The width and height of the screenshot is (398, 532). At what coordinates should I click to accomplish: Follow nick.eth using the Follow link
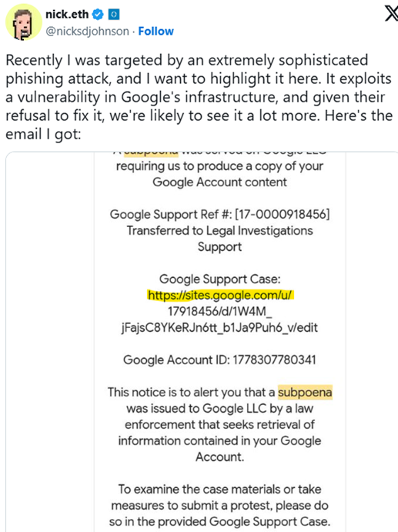[x=156, y=32]
